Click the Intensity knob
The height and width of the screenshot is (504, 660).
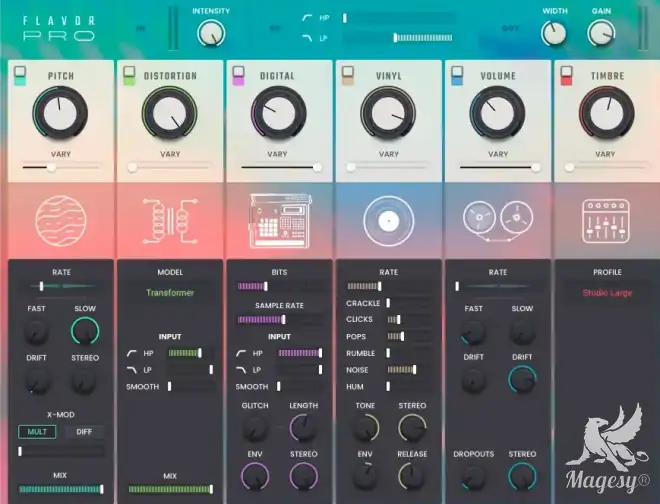pos(211,34)
